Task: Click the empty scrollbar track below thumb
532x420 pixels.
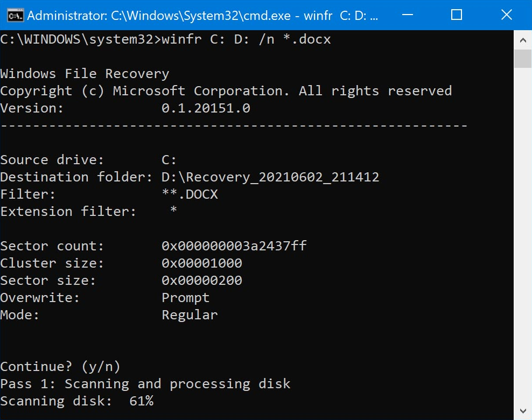Action: click(522, 242)
